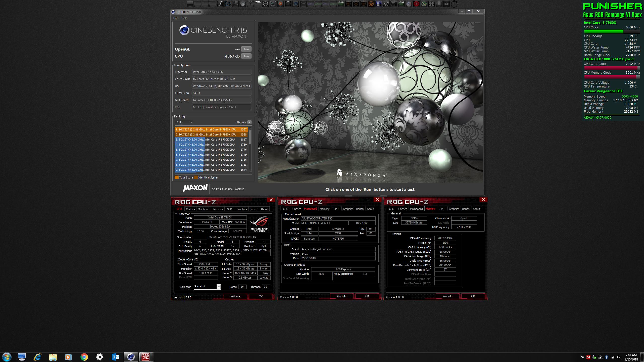The width and height of the screenshot is (644, 362).
Task: Open Memory tab in mainboard CPU-Z window
Action: [324, 209]
